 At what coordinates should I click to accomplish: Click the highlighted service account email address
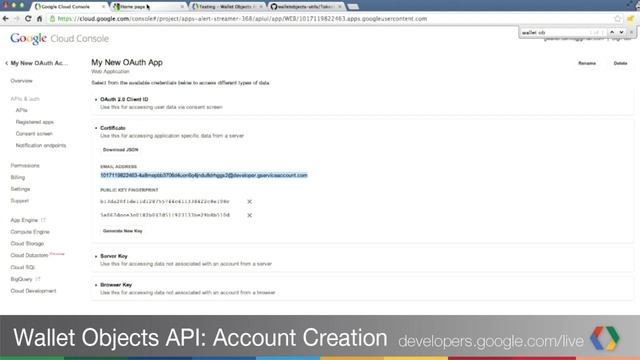tap(204, 175)
